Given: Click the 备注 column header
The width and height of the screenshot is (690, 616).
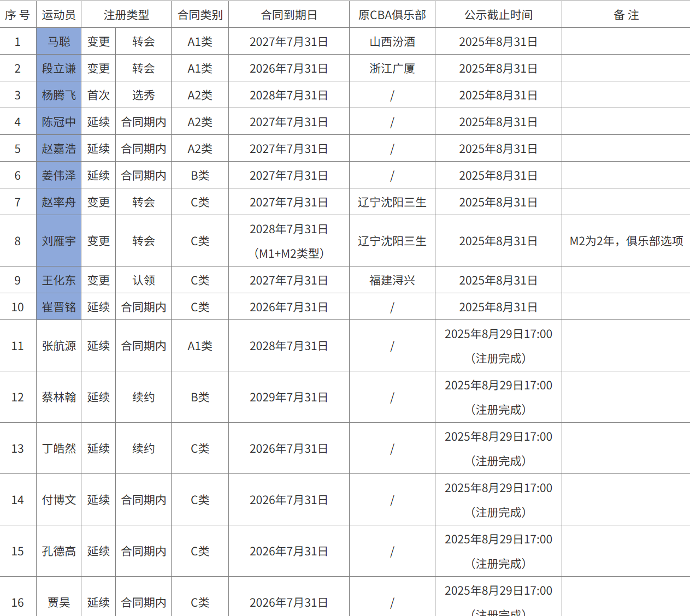Looking at the screenshot, I should (x=624, y=15).
